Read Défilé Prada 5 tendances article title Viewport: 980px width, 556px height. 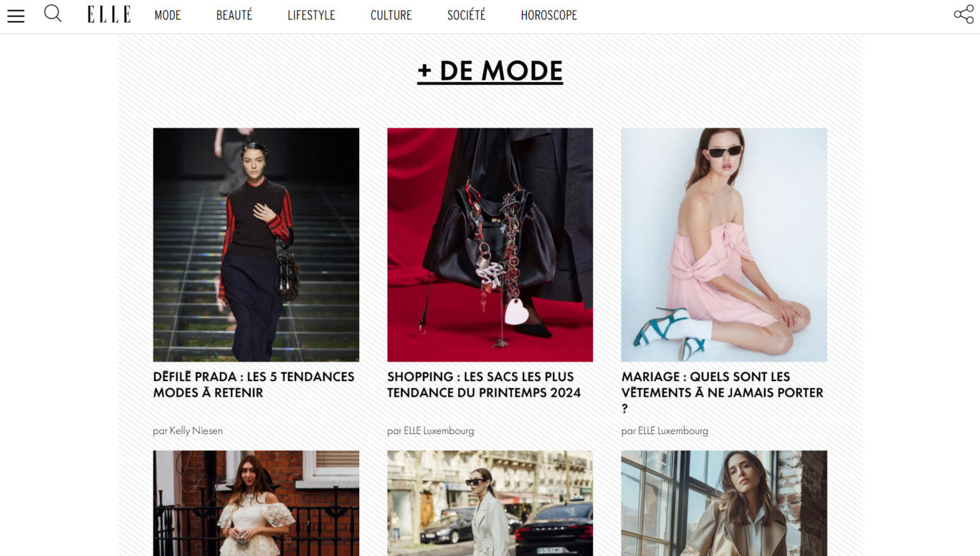point(254,385)
